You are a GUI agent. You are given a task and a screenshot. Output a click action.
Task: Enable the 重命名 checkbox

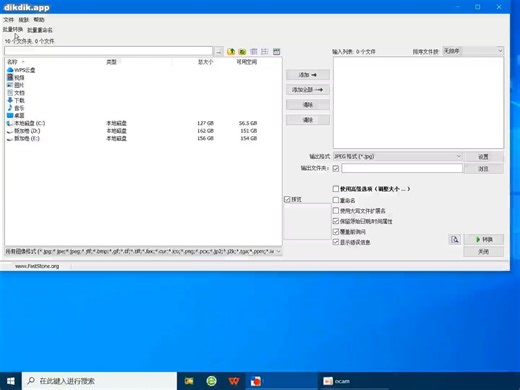pyautogui.click(x=336, y=200)
